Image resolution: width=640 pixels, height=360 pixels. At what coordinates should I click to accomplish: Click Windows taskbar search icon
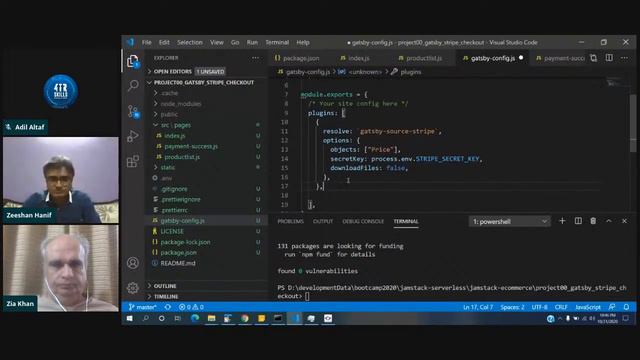pos(146,318)
